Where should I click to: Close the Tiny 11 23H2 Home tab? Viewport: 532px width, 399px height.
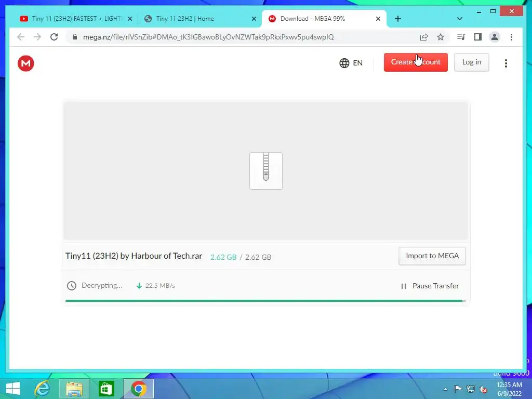(254, 19)
